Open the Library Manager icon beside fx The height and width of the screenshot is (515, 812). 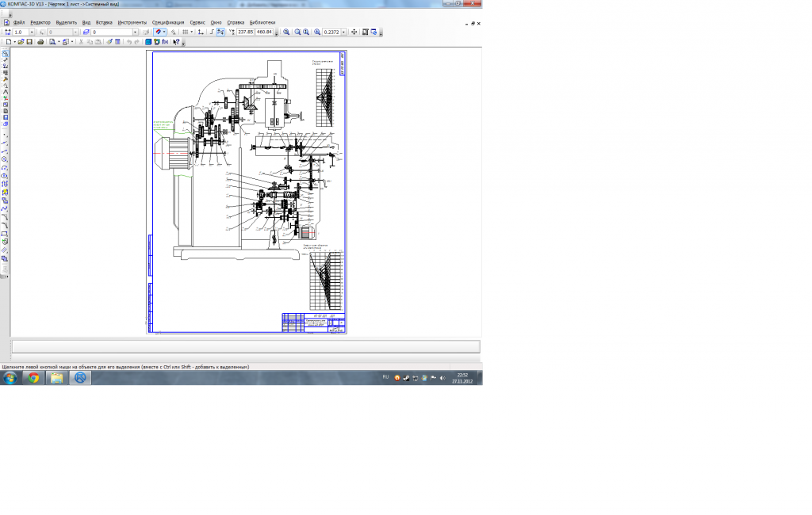[157, 42]
